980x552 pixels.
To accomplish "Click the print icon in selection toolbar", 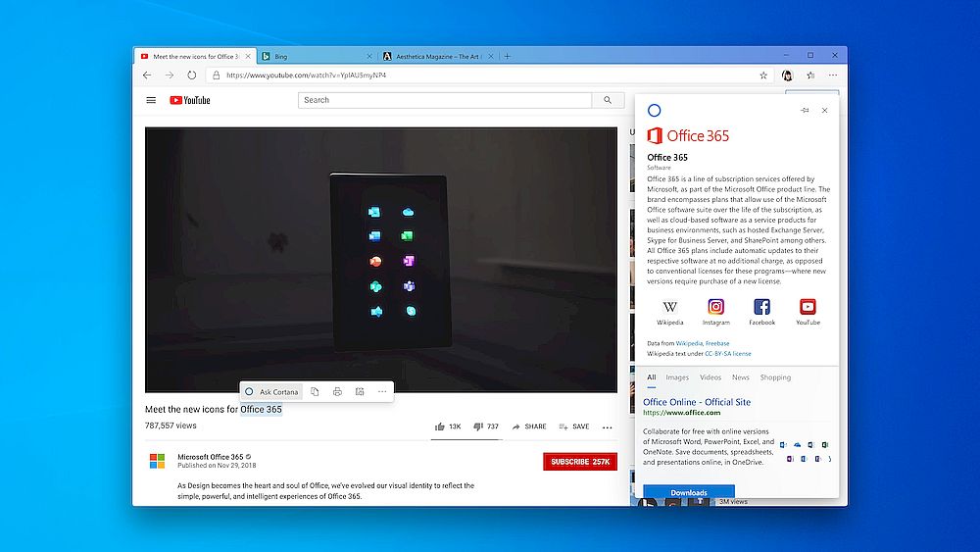I will tap(337, 392).
